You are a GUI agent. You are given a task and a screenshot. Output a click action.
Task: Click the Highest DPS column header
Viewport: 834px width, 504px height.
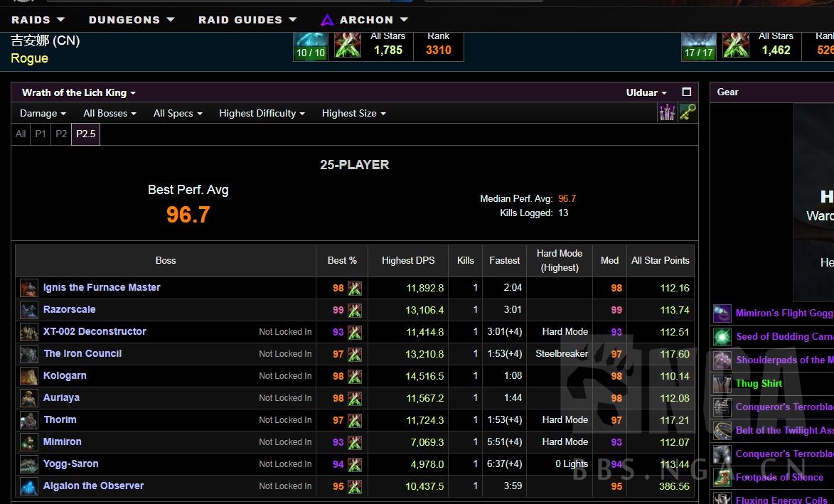(x=408, y=260)
